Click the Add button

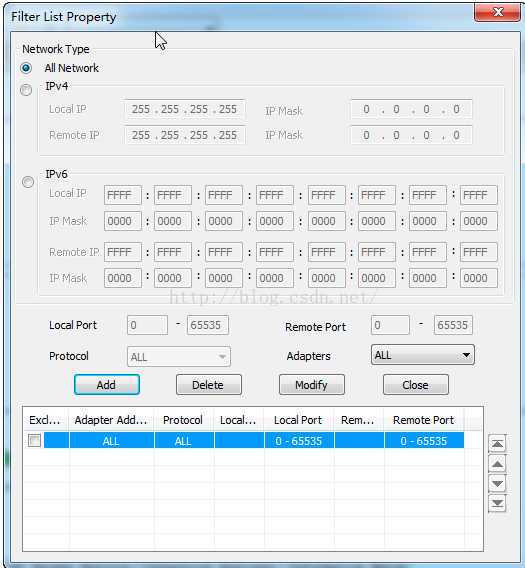[107, 385]
